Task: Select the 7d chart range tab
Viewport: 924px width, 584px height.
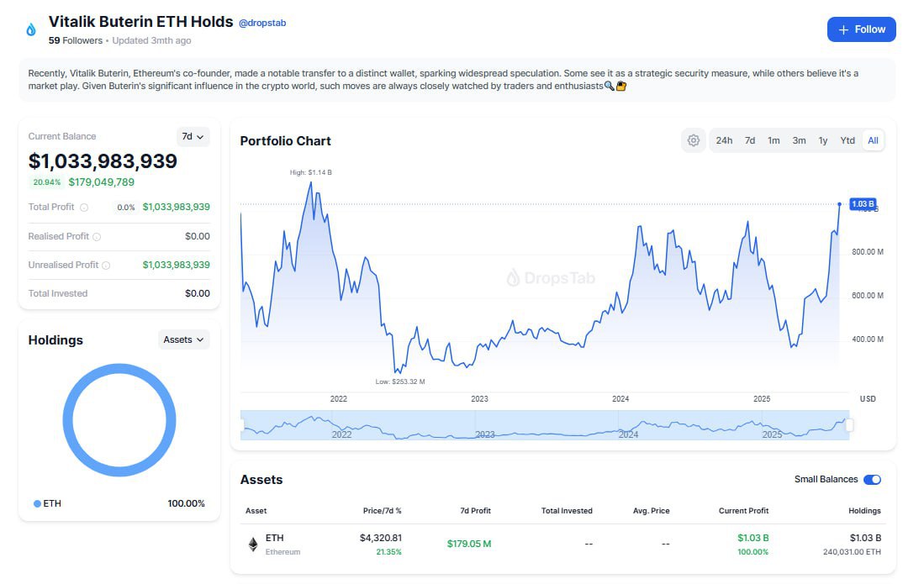Action: pos(750,140)
